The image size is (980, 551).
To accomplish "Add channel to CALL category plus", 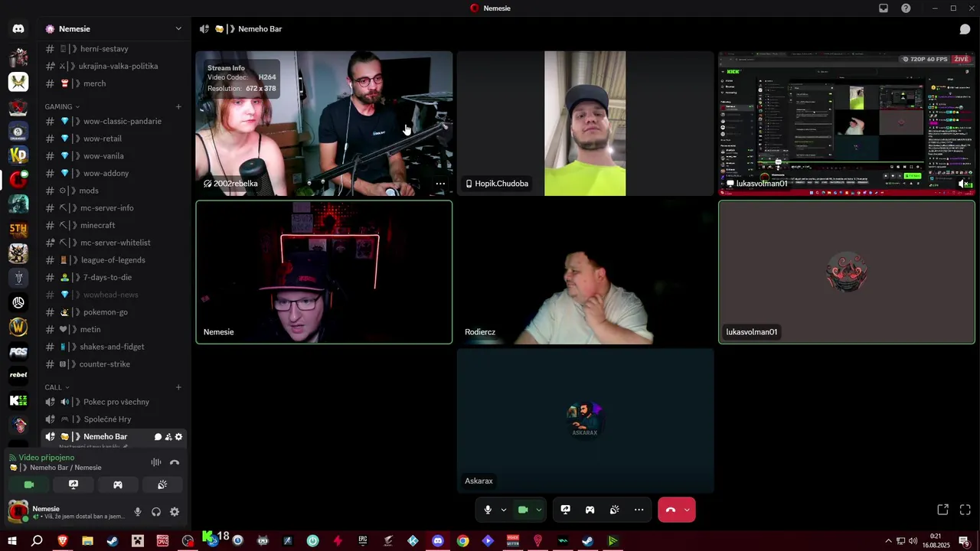I will pos(178,387).
